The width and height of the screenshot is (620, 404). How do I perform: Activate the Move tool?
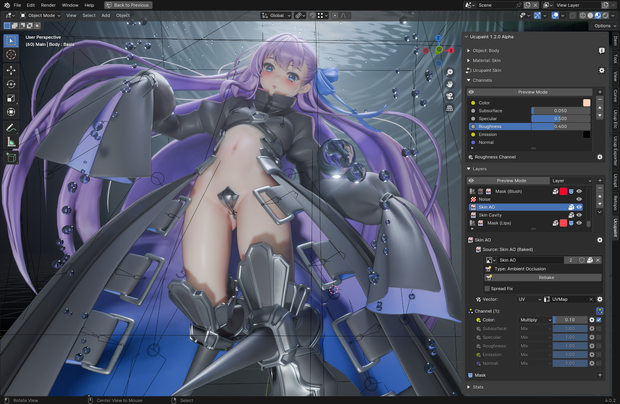tap(11, 70)
